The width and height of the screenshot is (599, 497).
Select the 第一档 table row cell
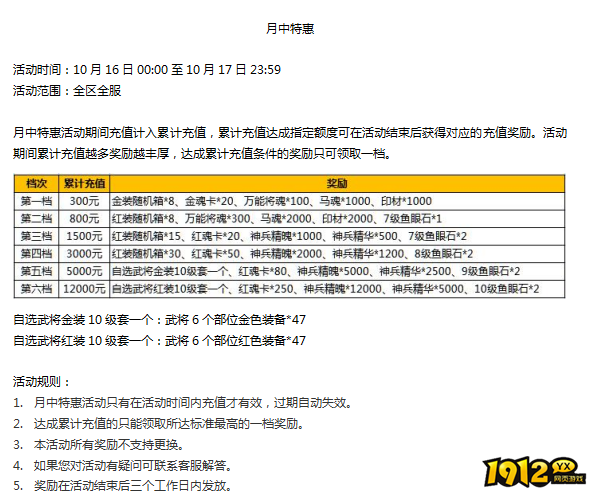point(36,201)
